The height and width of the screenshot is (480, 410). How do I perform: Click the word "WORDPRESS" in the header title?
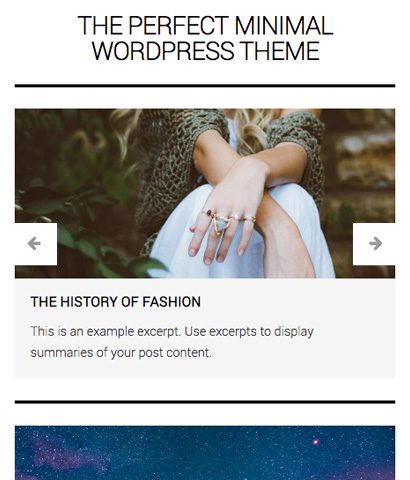coord(163,51)
